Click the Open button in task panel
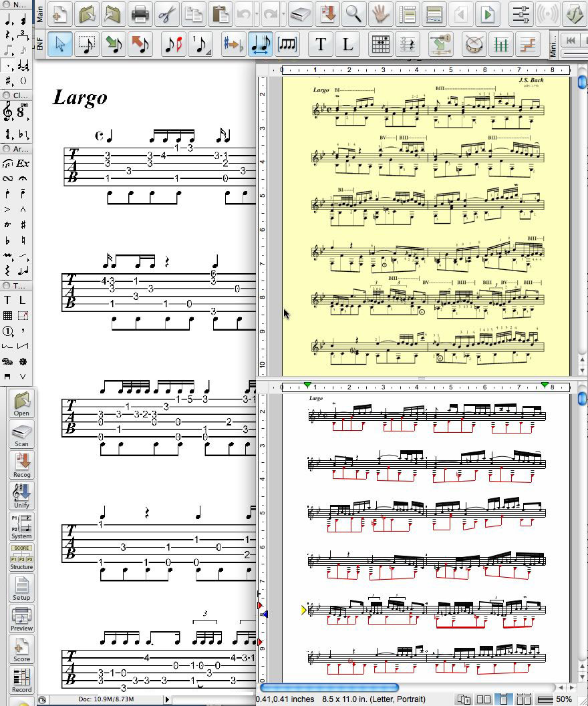The width and height of the screenshot is (588, 706). [21, 403]
